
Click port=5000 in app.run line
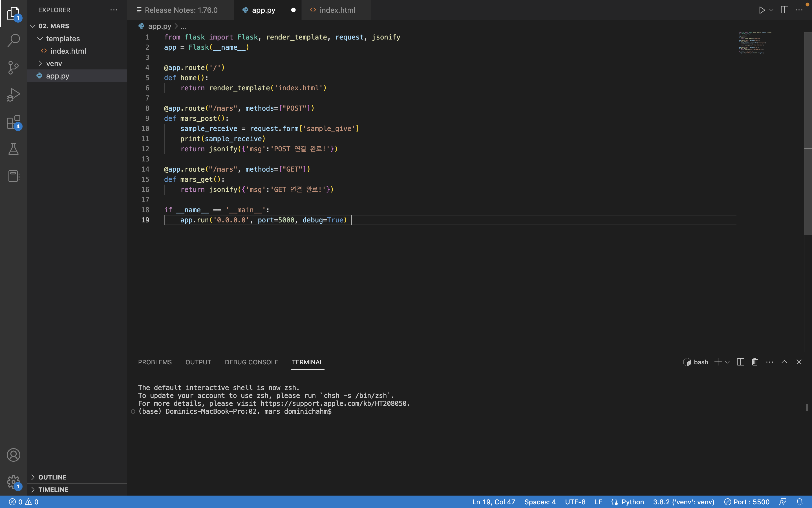276,220
